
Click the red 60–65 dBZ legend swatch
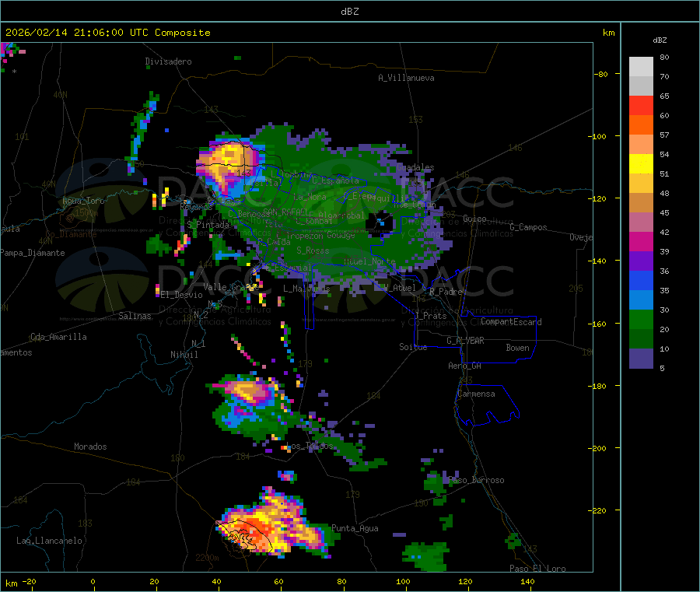pos(641,105)
